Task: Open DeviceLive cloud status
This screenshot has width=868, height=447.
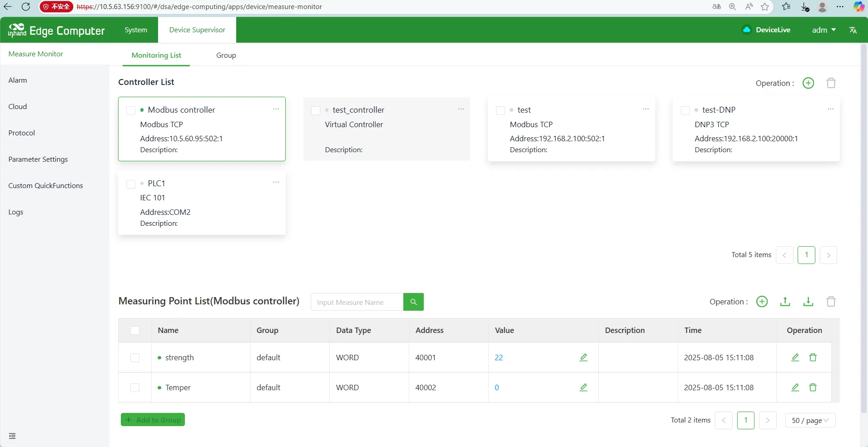Action: (x=766, y=30)
